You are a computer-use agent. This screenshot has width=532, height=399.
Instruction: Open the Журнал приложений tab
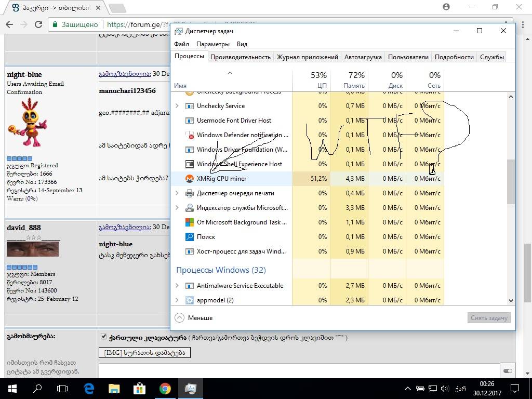click(308, 57)
